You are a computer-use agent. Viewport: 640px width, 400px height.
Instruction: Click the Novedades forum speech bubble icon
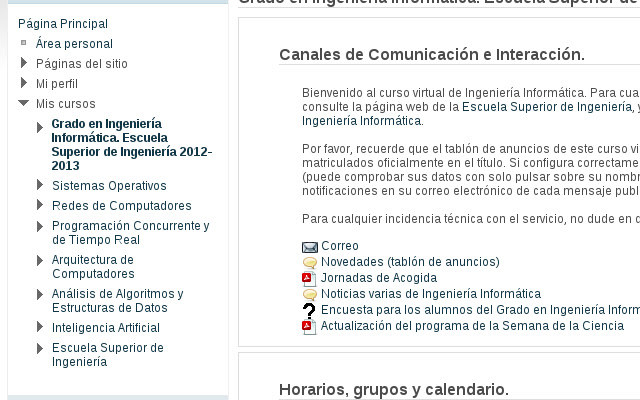click(310, 262)
